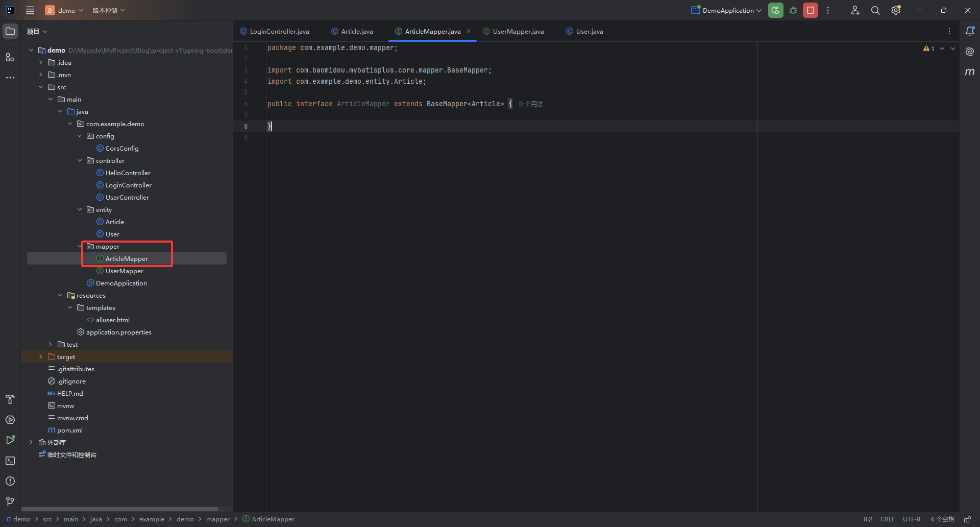Open the Structure tool window icon

(10, 58)
